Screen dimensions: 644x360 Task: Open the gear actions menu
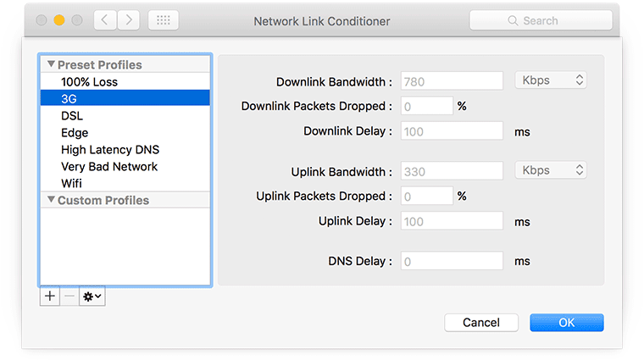(x=92, y=296)
